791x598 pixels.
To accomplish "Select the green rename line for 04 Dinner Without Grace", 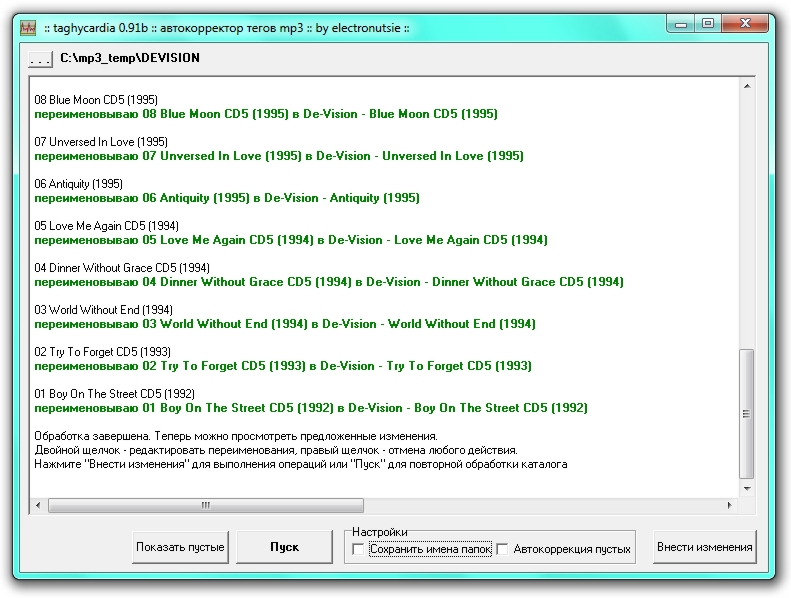I will (329, 282).
